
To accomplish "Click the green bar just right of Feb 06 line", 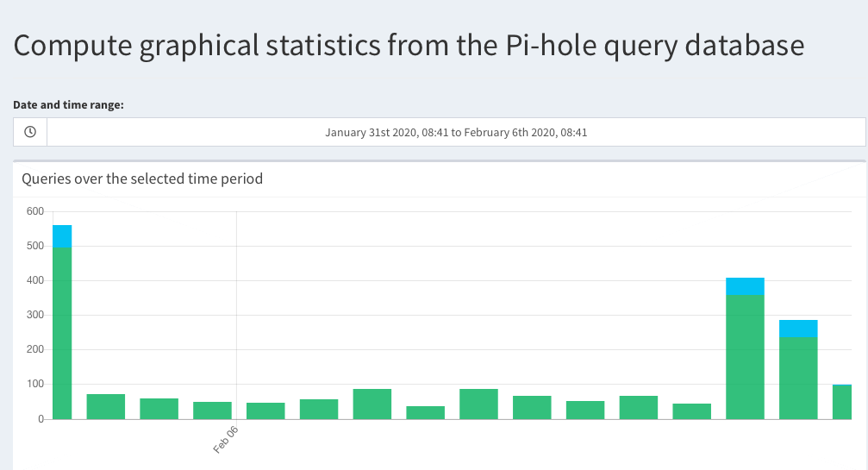I will tap(265, 410).
